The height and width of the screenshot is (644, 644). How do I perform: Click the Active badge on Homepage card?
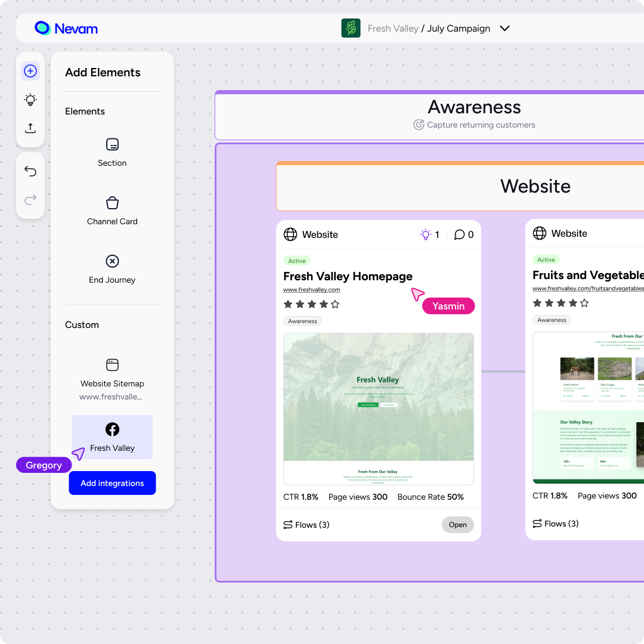tap(297, 261)
